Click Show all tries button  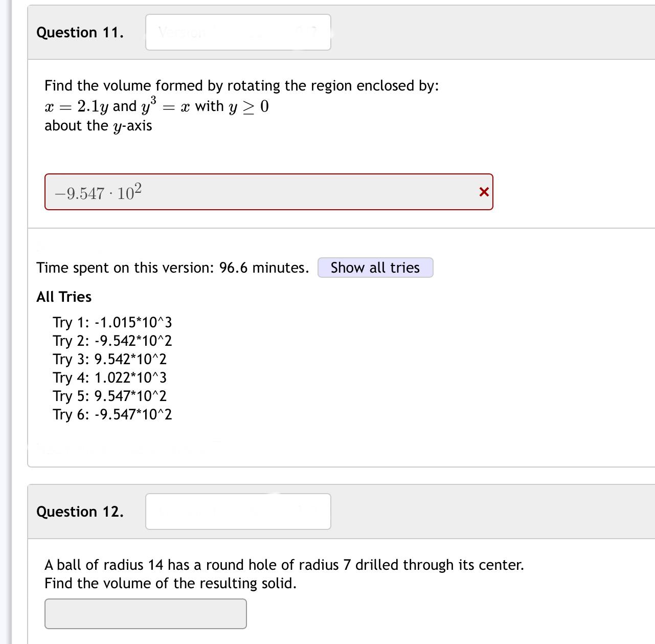(375, 267)
